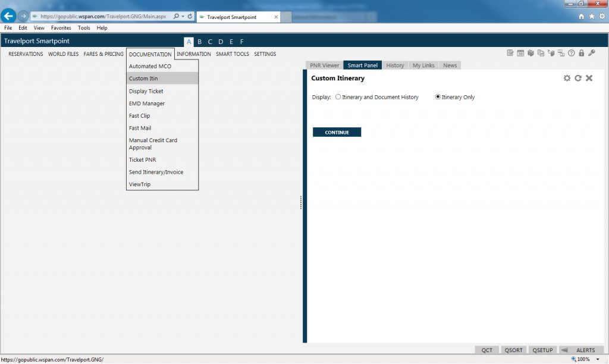Click the browser forward arrow button
The height and width of the screenshot is (364, 609).
coord(23,16)
